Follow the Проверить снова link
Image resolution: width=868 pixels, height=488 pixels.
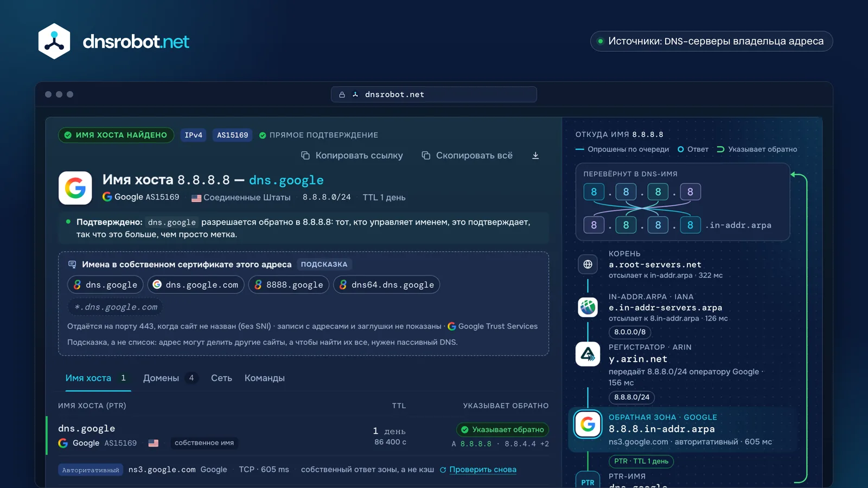click(483, 470)
